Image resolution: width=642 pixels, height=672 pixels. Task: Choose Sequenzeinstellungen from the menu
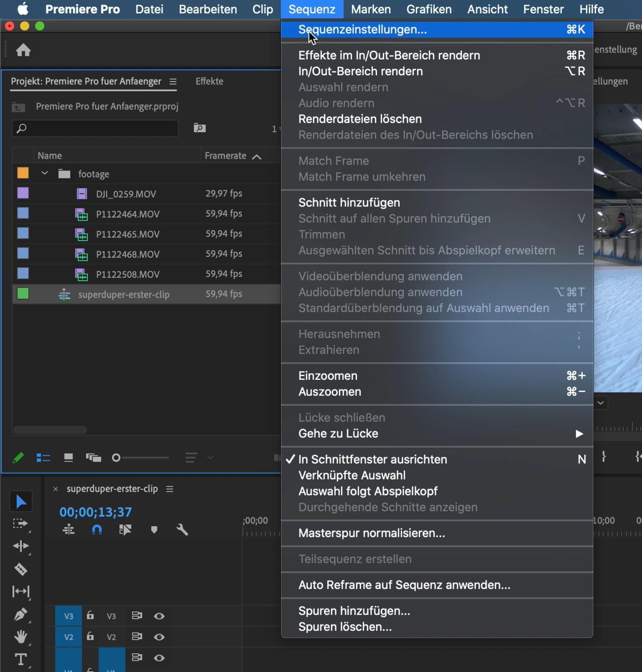pos(362,30)
